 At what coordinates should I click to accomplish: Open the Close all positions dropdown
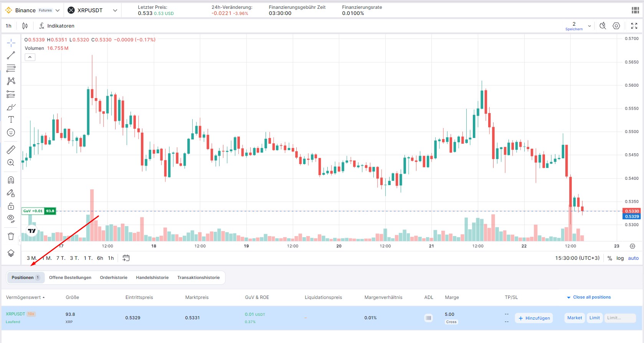click(589, 297)
